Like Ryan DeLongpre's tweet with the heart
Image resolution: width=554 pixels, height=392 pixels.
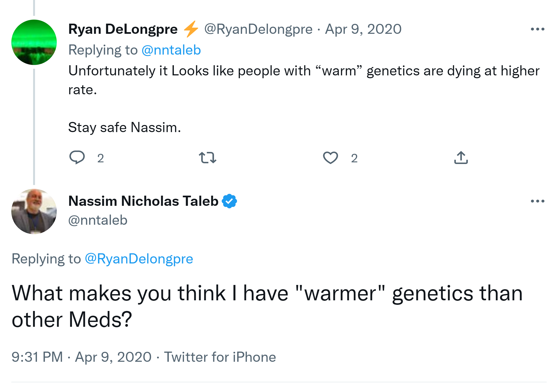pyautogui.click(x=330, y=158)
